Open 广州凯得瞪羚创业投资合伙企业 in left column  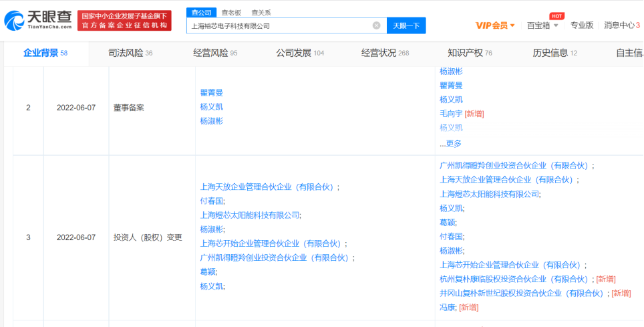click(275, 258)
